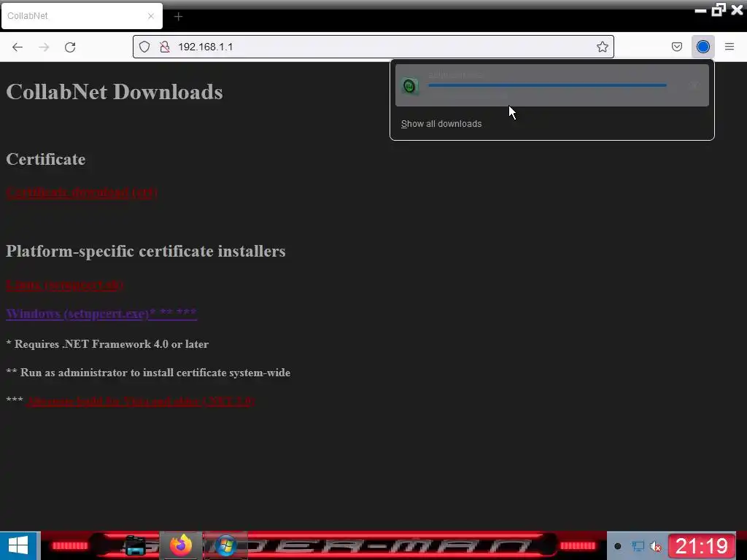
Task: Select the CollabNet tab
Action: (x=82, y=16)
